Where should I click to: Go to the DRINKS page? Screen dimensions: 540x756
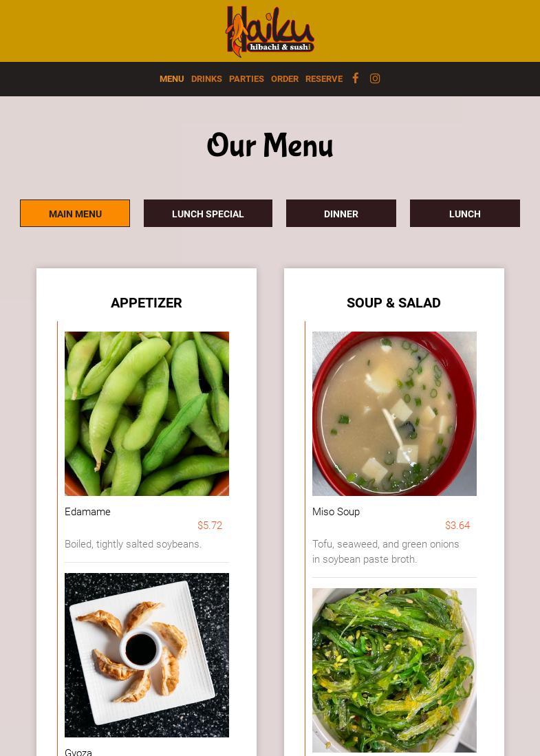tap(206, 78)
